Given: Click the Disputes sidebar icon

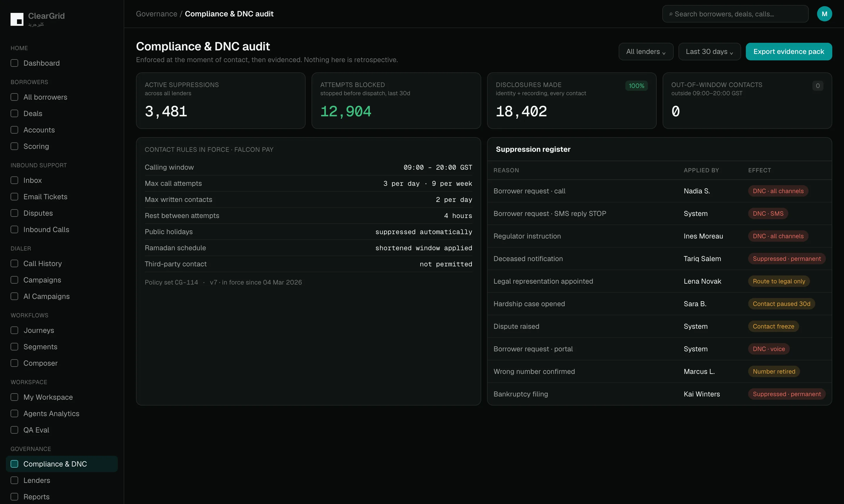Looking at the screenshot, I should tap(14, 213).
